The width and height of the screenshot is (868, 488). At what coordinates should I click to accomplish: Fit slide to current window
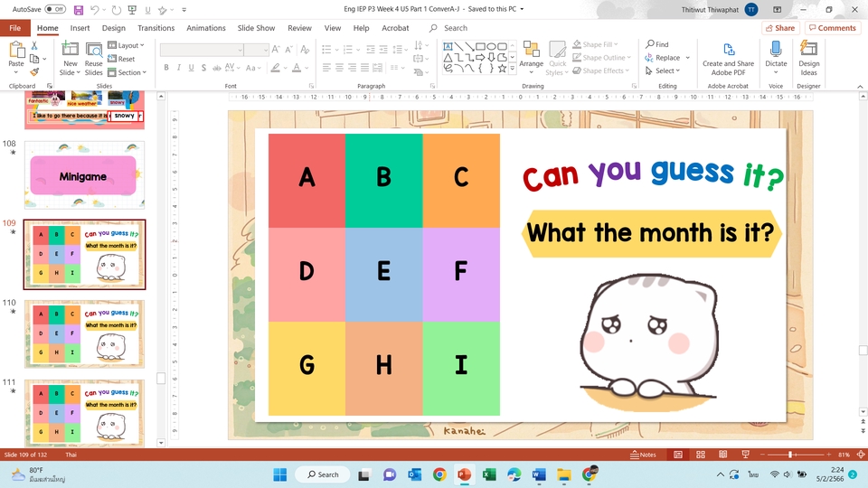tap(861, 455)
